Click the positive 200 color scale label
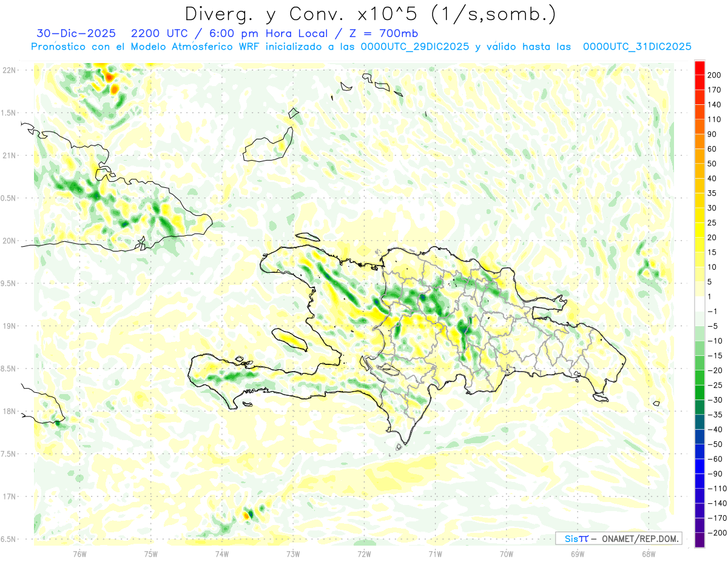The image size is (728, 562). coord(714,75)
